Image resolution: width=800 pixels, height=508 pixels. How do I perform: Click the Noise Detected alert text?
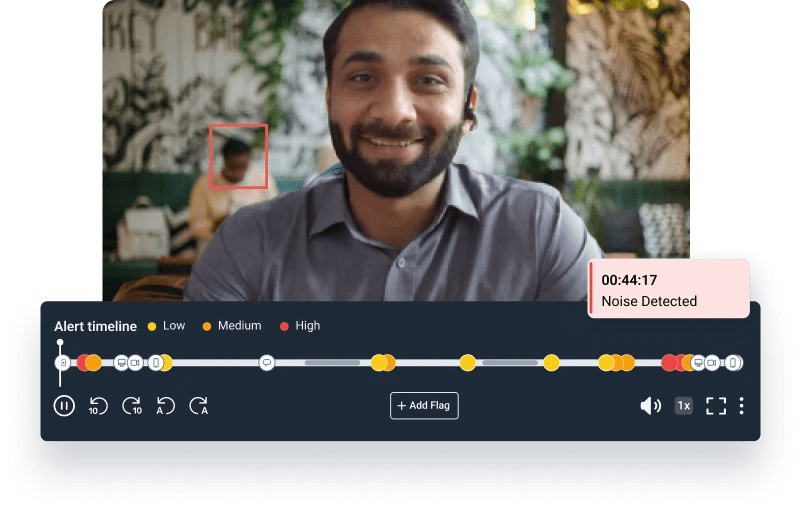point(649,301)
